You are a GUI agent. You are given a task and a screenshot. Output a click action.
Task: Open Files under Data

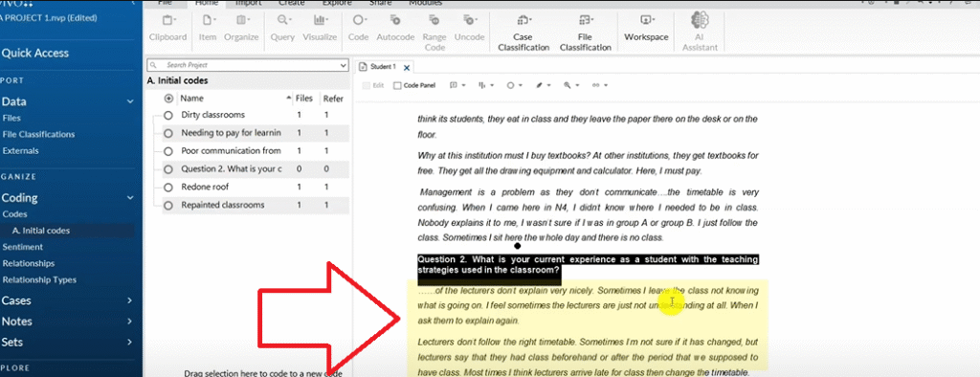(x=11, y=118)
